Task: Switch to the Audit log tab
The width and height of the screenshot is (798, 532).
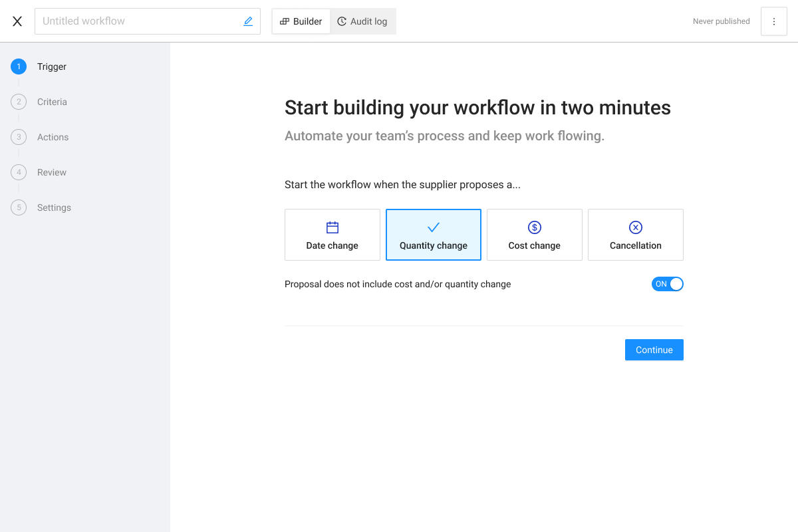Action: coord(362,21)
